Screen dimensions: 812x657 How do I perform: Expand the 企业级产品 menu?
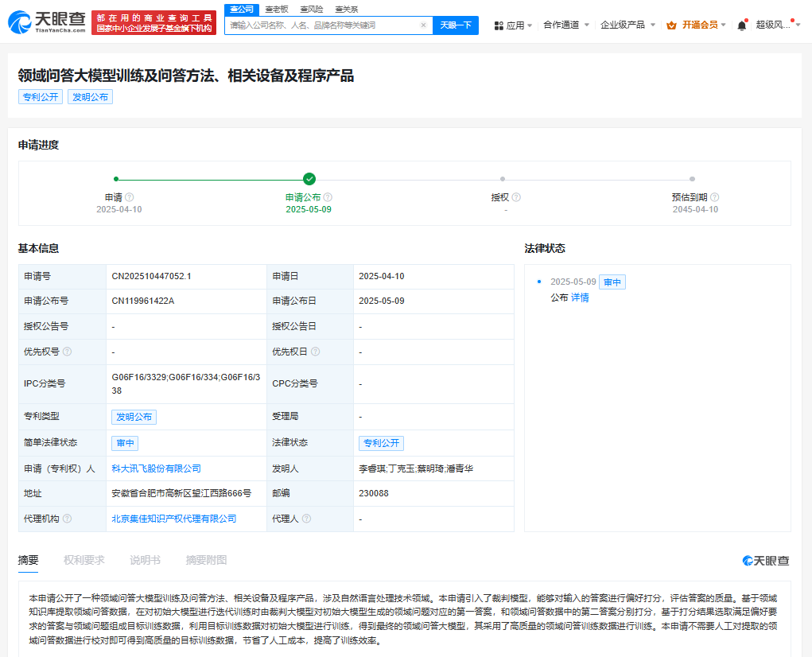(627, 25)
